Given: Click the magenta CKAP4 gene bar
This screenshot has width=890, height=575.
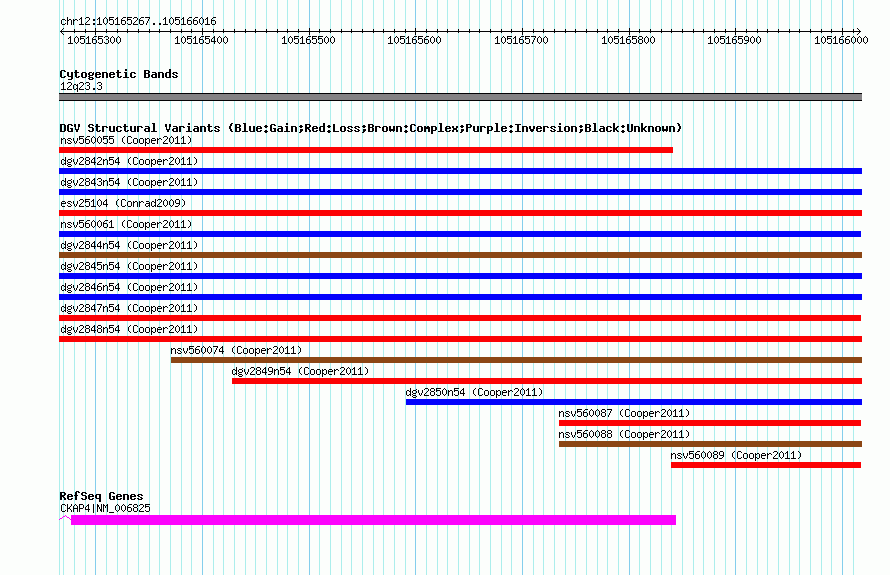Looking at the screenshot, I should [373, 520].
